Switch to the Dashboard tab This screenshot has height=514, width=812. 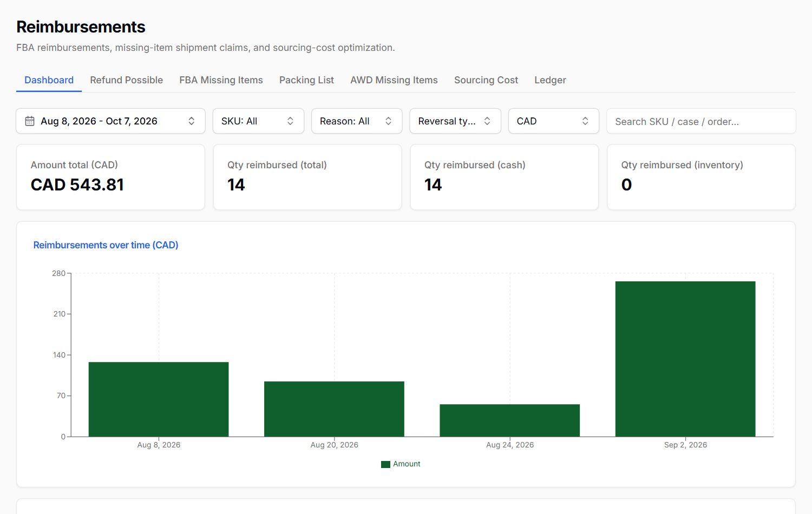[49, 80]
